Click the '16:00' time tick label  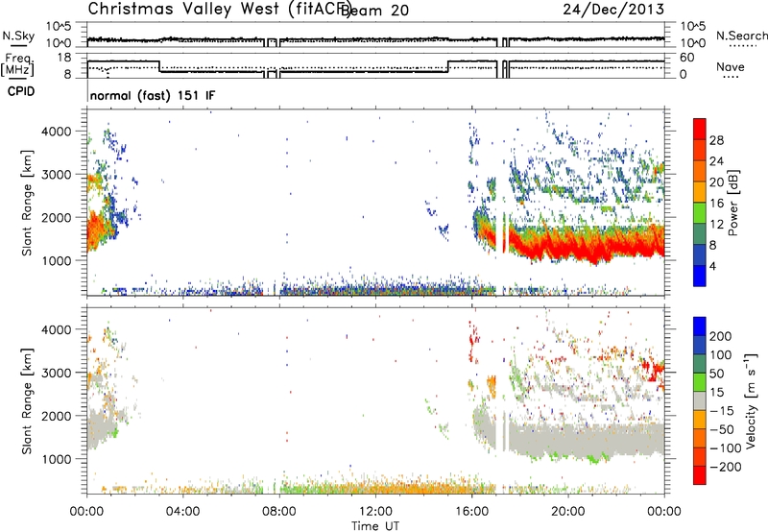[471, 512]
